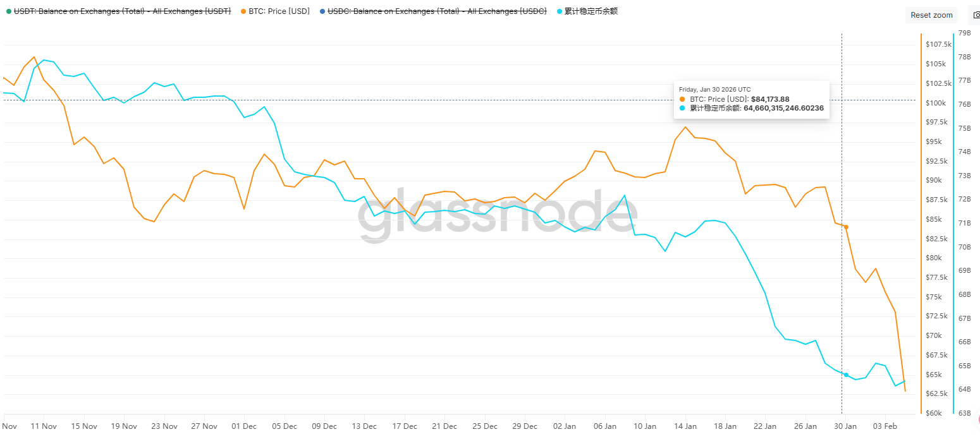The height and width of the screenshot is (439, 980).
Task: Toggle the USDC Balance on Exchanges legend label
Action: [437, 11]
